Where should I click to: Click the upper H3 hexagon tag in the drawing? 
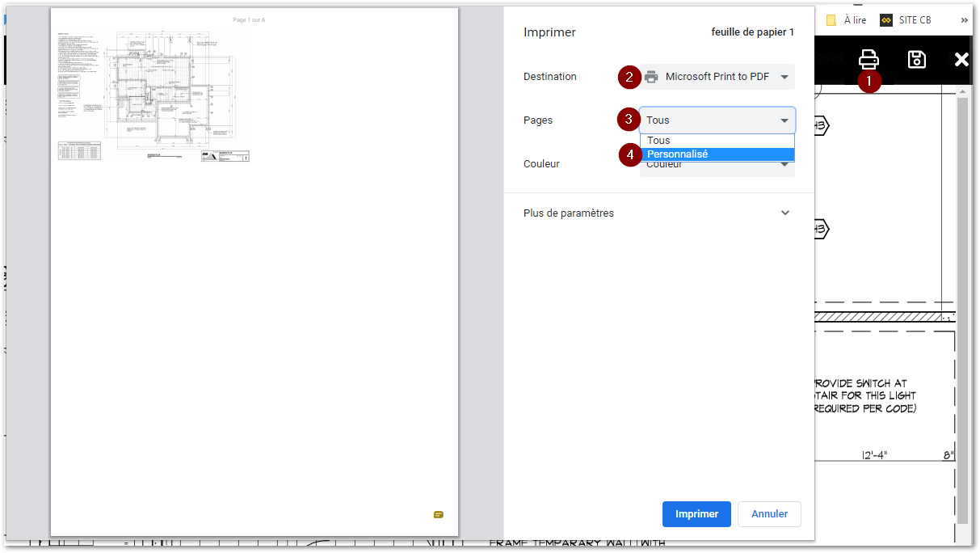[x=821, y=125]
